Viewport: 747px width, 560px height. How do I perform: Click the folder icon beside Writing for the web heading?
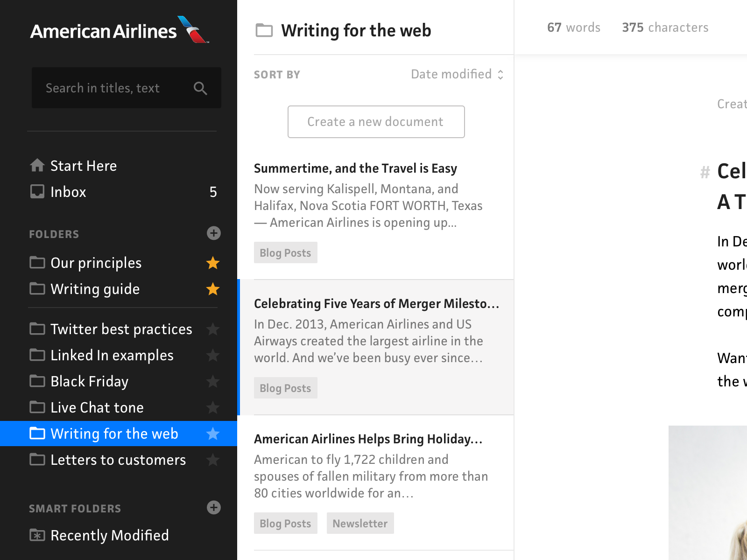point(264,31)
